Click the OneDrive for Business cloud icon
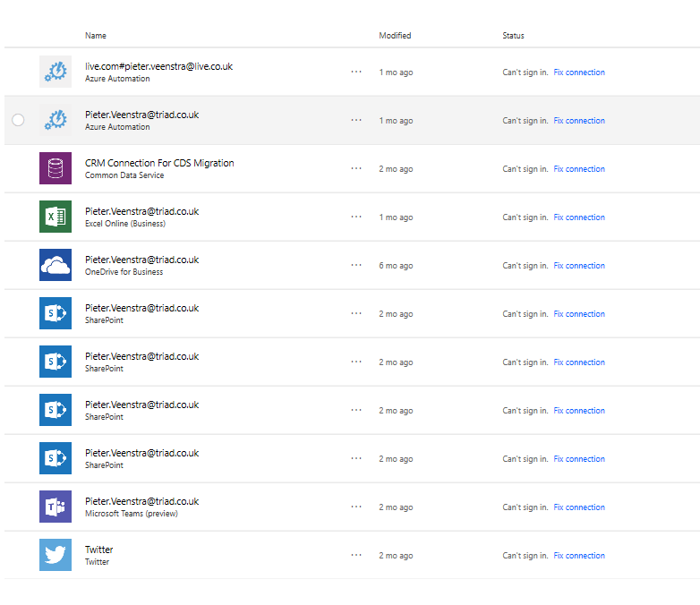This screenshot has width=700, height=605. point(55,265)
